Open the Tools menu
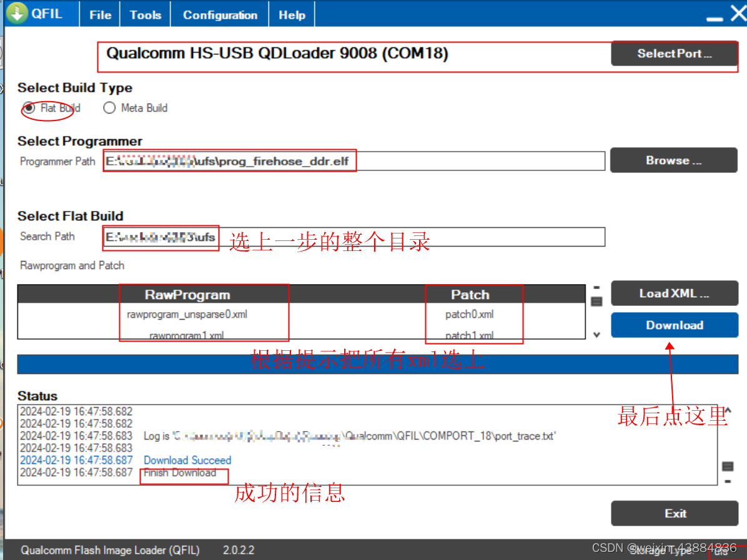This screenshot has width=747, height=560. [146, 15]
